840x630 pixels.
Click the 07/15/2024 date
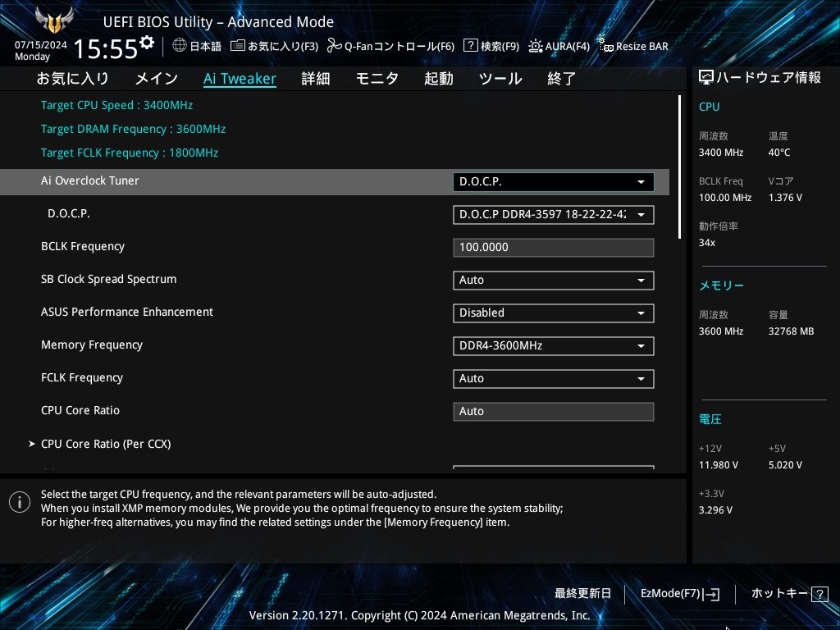point(41,45)
